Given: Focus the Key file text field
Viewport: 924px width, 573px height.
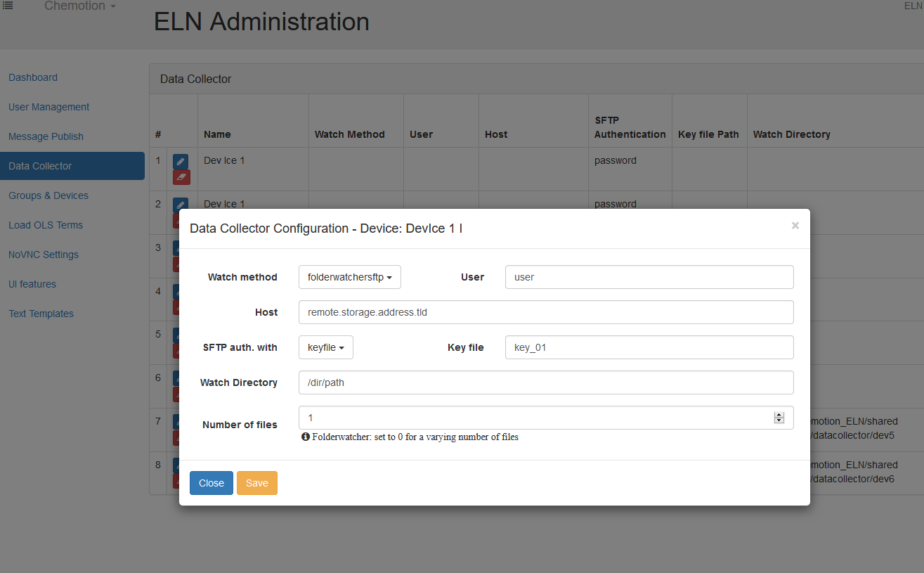Looking at the screenshot, I should [649, 347].
